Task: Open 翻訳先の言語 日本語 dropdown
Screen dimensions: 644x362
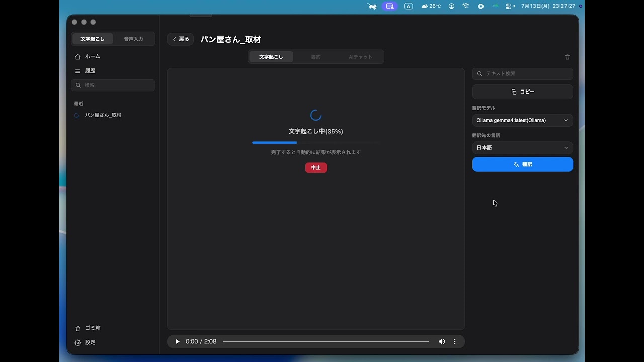Action: [522, 148]
